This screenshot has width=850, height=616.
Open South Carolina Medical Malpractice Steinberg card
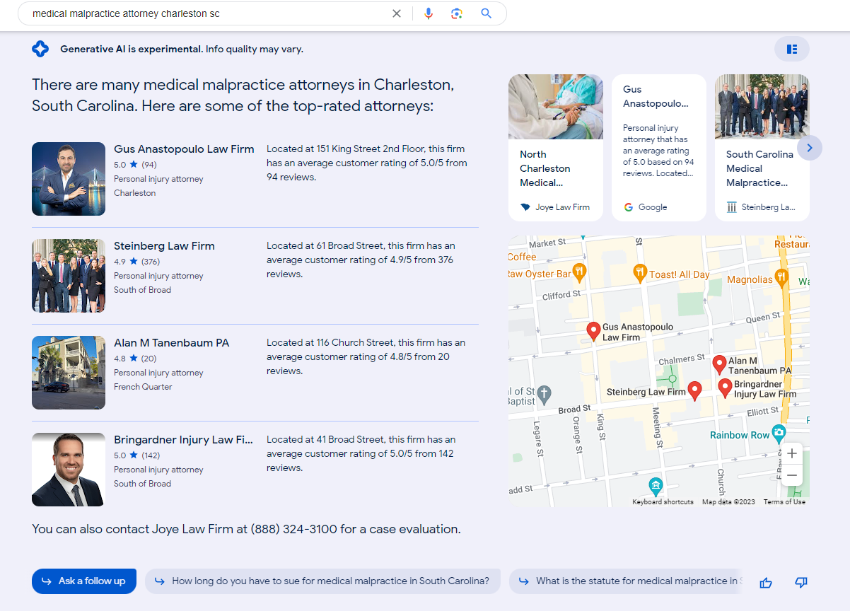[x=762, y=148]
